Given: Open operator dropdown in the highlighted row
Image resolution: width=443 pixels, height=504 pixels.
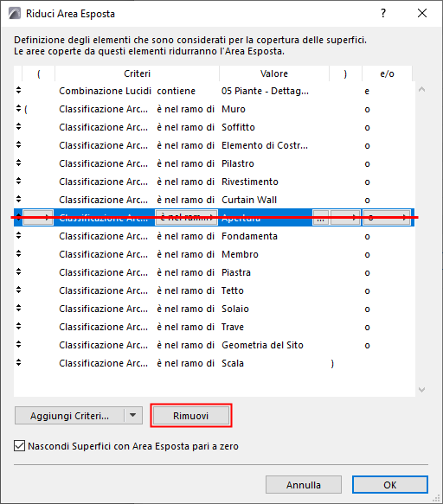Looking at the screenshot, I should [186, 218].
